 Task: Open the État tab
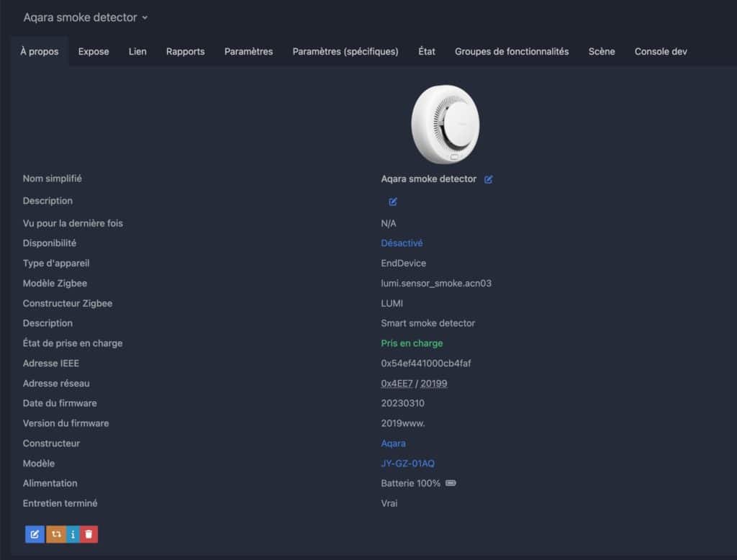coord(427,52)
